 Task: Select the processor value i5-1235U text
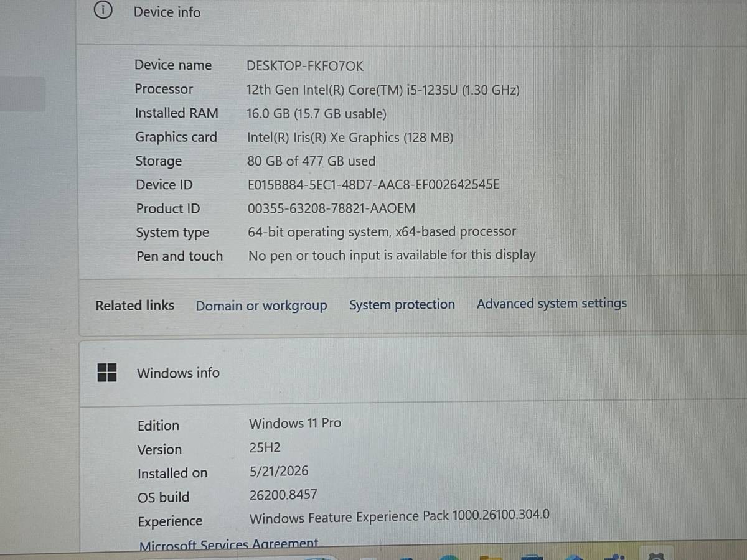tap(383, 90)
